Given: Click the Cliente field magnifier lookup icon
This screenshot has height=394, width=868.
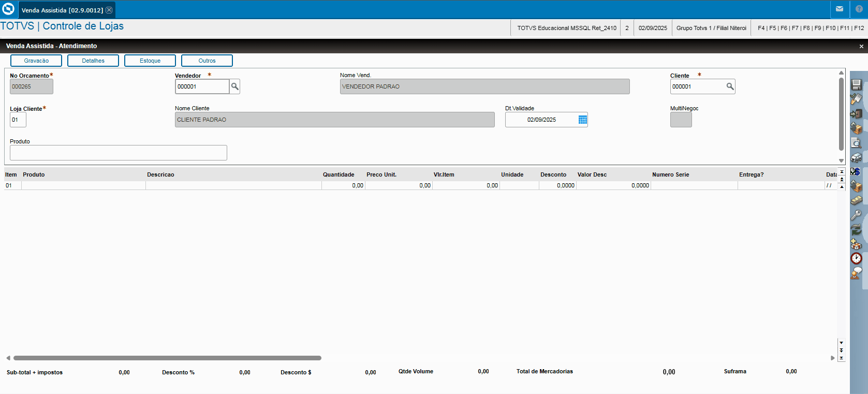Looking at the screenshot, I should [x=730, y=86].
